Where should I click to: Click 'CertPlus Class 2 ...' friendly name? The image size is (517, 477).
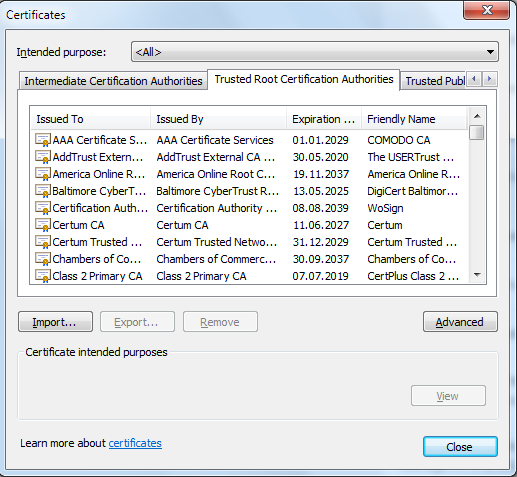(x=413, y=276)
